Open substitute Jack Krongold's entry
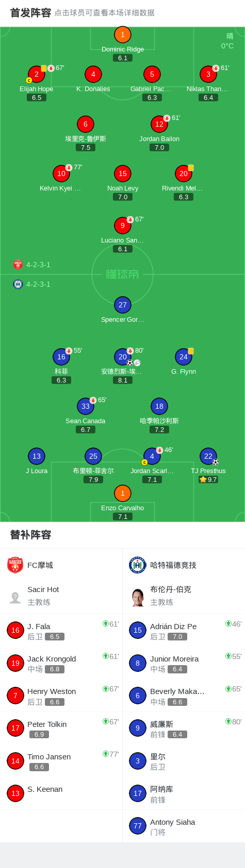 (x=61, y=663)
